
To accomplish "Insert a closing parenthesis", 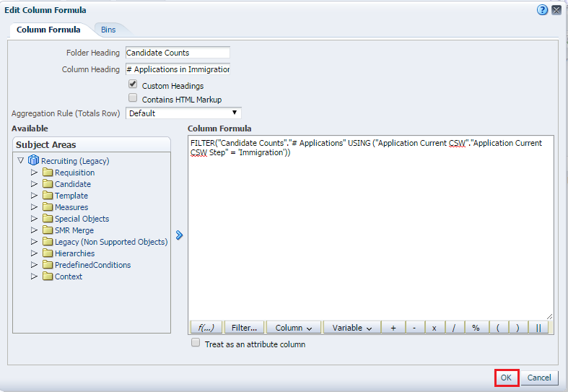I will pos(517,328).
